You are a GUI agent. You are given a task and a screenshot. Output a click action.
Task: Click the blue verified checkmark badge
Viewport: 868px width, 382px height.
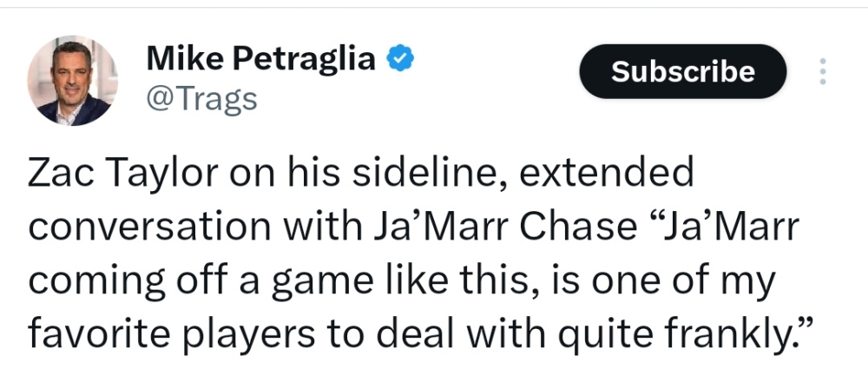pos(398,59)
